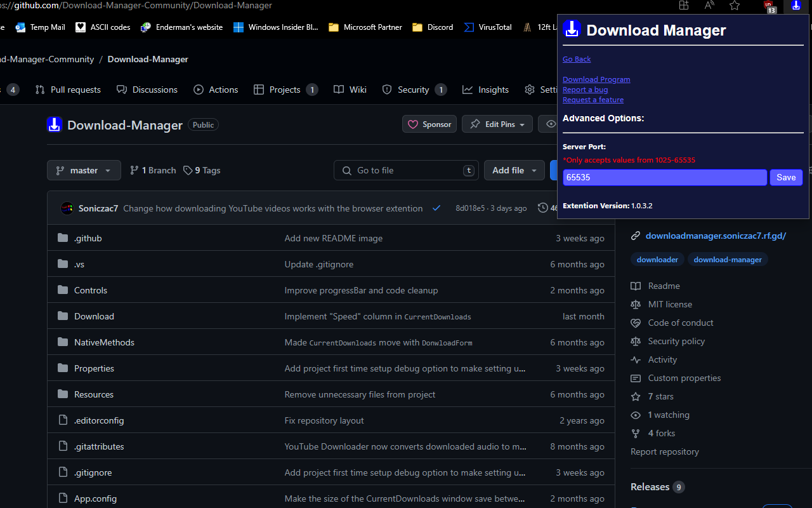The height and width of the screenshot is (508, 812).
Task: Open the ASCII codes bookmark
Action: 103,27
